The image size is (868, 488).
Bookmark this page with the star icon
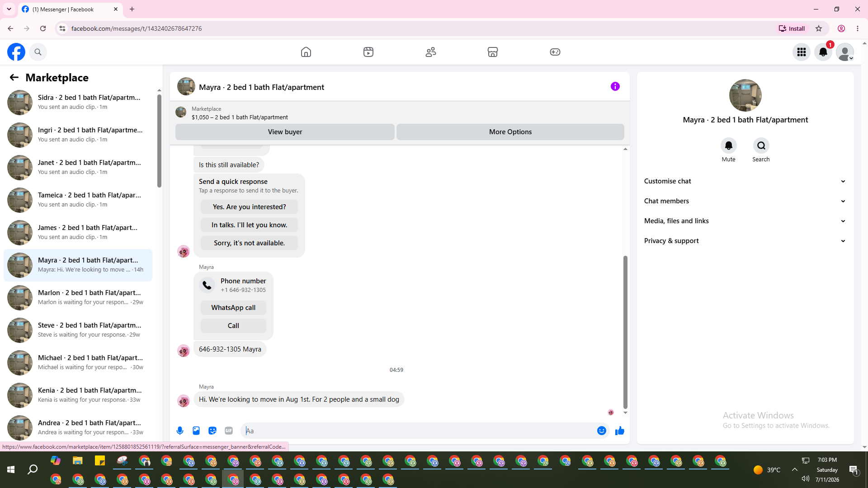click(819, 28)
